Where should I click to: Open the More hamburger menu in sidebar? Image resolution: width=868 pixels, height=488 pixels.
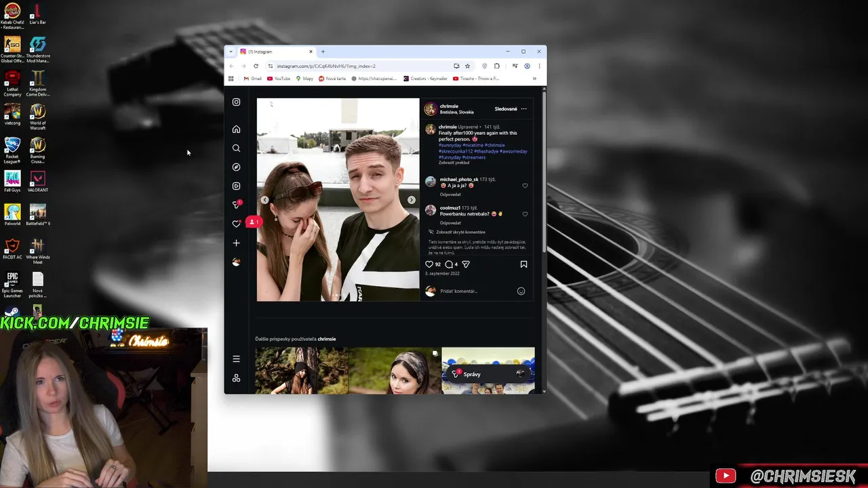click(x=236, y=359)
